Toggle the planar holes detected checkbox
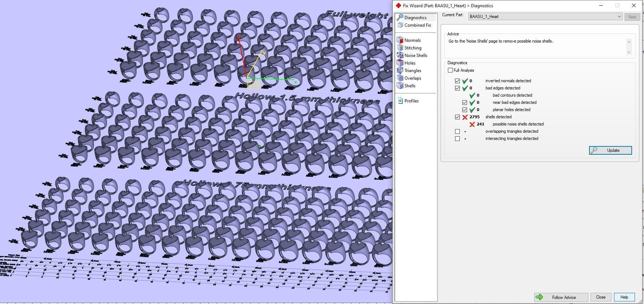This screenshot has width=644, height=304. (465, 110)
